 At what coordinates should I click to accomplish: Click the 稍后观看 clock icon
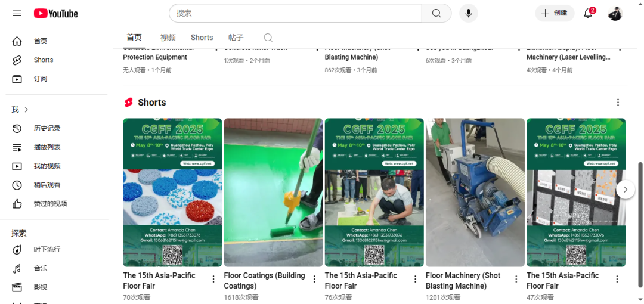(x=17, y=185)
